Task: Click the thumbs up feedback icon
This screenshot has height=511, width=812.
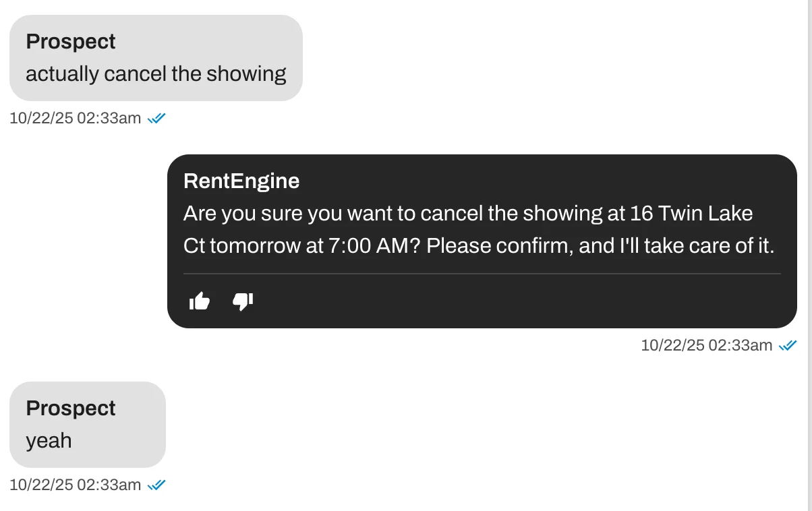Action: [200, 301]
